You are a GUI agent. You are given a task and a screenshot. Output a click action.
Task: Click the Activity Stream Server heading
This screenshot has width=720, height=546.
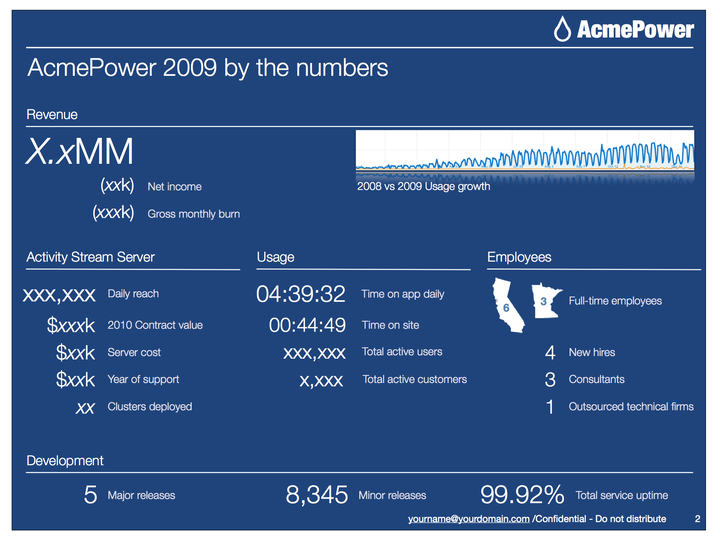(x=90, y=257)
